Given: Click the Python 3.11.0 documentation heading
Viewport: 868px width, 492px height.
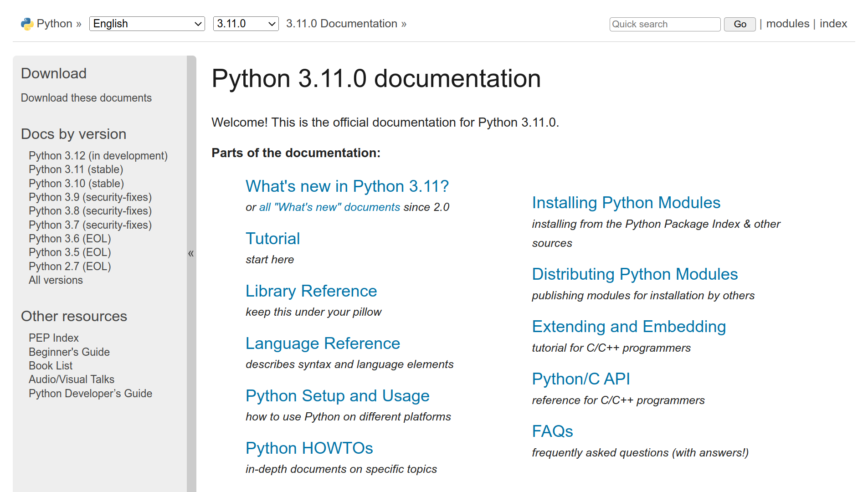Looking at the screenshot, I should click(376, 78).
